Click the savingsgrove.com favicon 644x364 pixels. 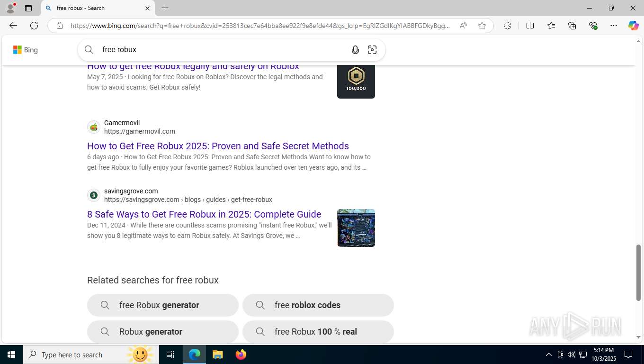[x=94, y=195]
